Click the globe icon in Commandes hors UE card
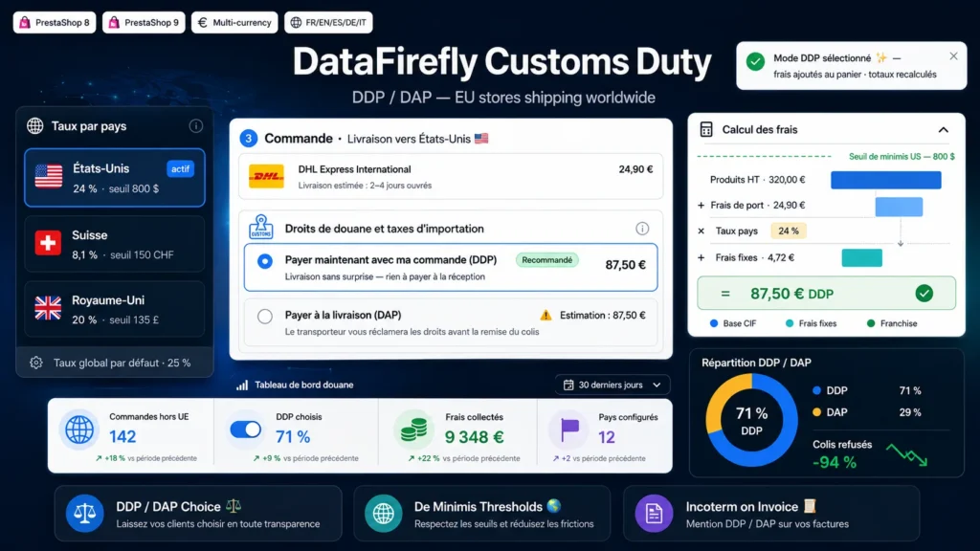The image size is (980, 551). click(79, 430)
